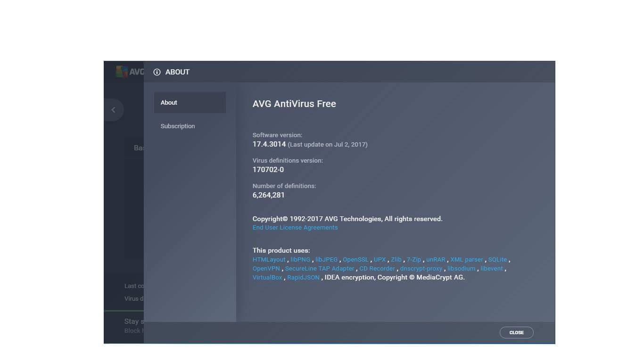Open the CD Recorder link

click(377, 269)
